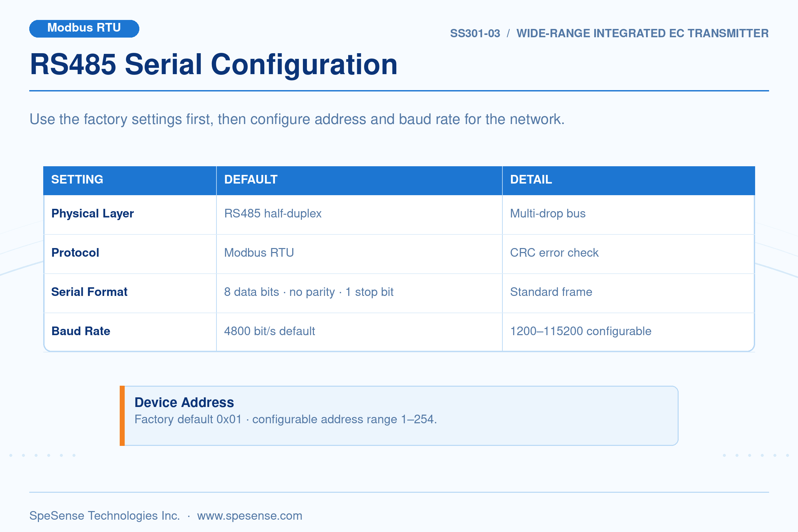Click the Physical Layer row label
Image resolution: width=798 pixels, height=532 pixels.
[x=93, y=214]
